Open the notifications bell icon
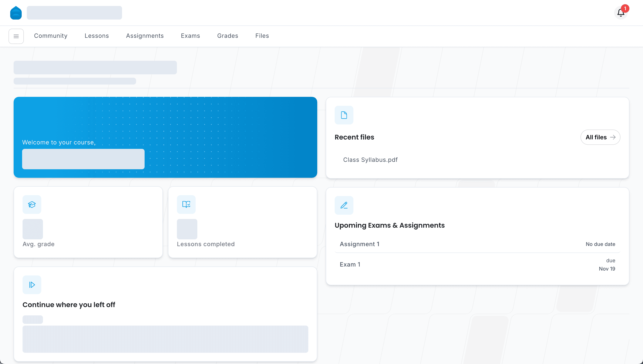643x364 pixels. coord(620,13)
